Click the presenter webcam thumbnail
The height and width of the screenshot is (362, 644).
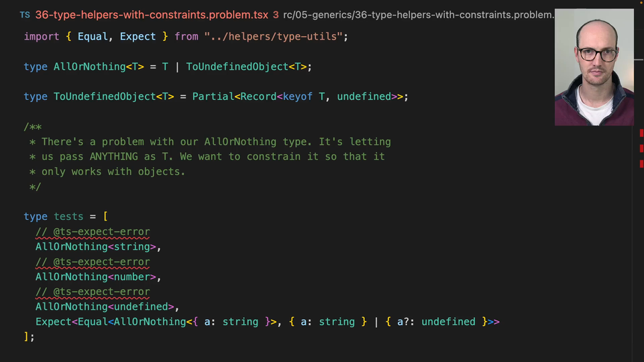tap(594, 67)
